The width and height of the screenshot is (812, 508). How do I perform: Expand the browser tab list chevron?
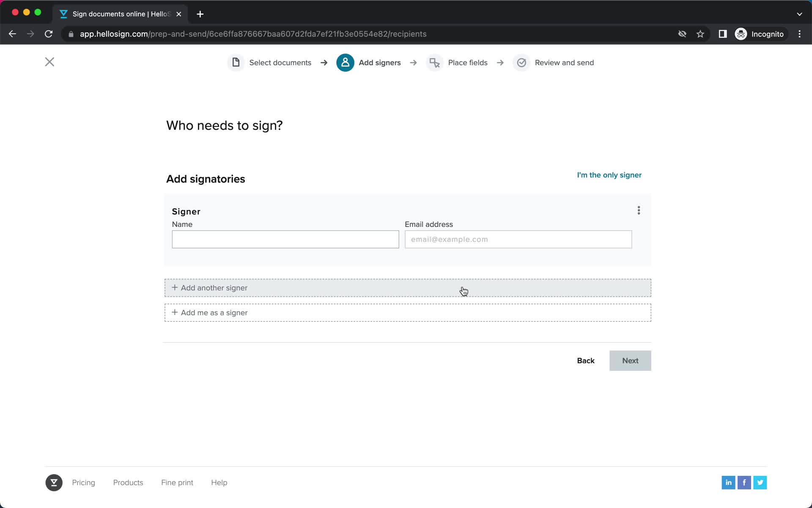[x=800, y=14]
